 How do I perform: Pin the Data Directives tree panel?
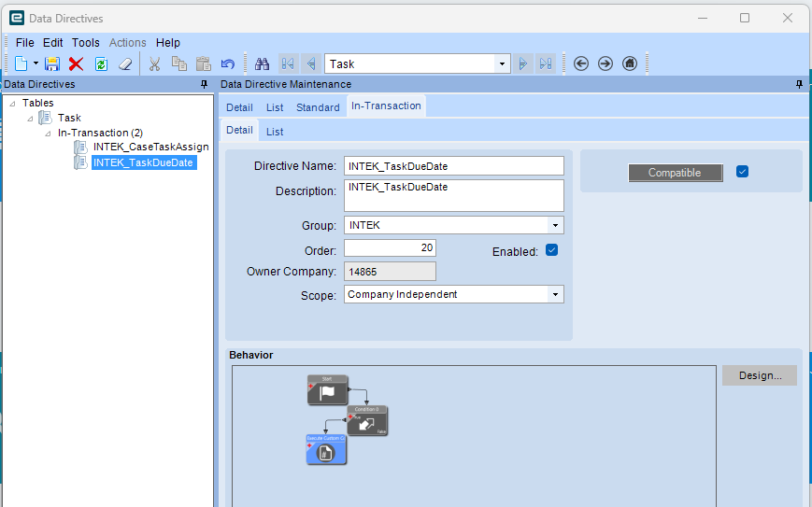(205, 84)
